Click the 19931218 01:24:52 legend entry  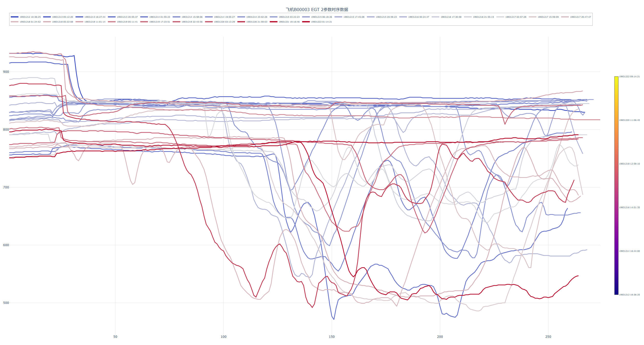(30, 22)
